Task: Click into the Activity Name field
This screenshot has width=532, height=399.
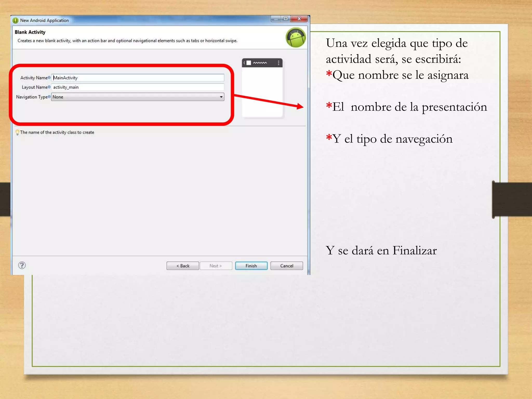Action: [138, 78]
